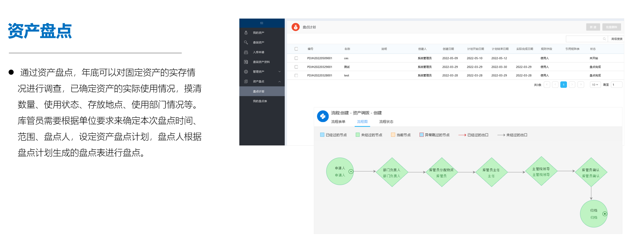Open the 10 per page dropdown
This screenshot has width=644, height=238.
pyautogui.click(x=595, y=85)
